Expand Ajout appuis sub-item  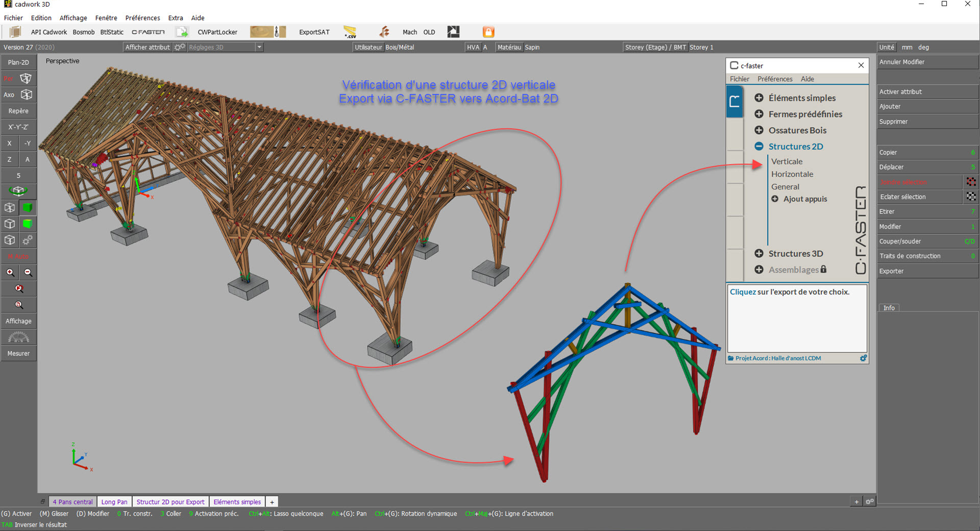[x=775, y=199]
